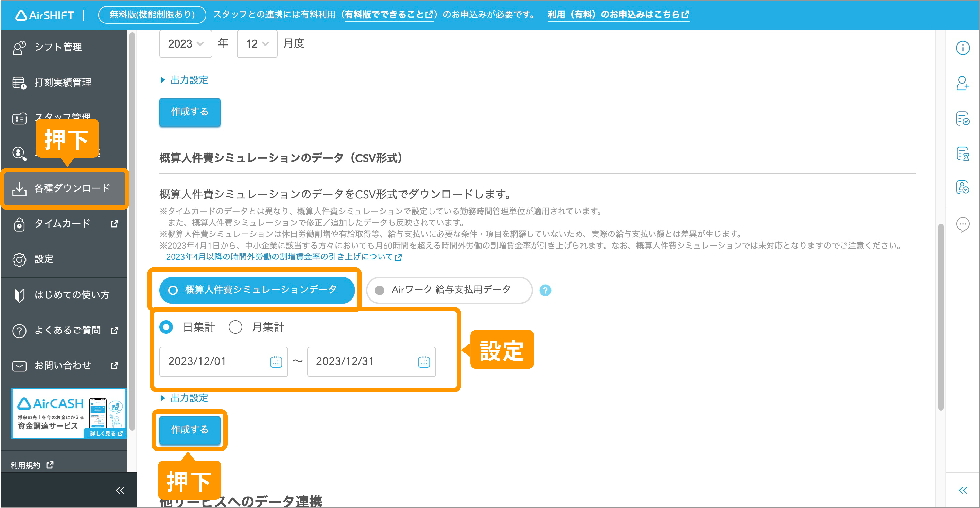The width and height of the screenshot is (980, 508).
Task: Open 有料版でできること link
Action: [389, 15]
